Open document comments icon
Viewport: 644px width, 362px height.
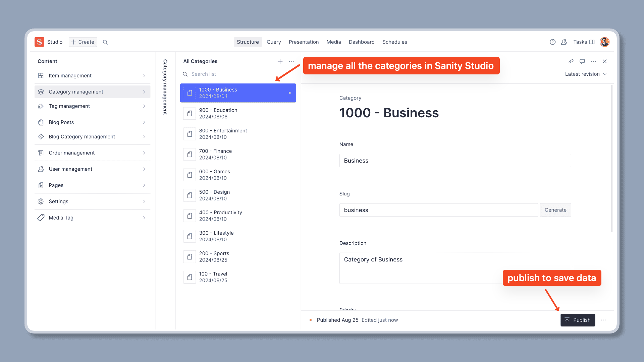pos(582,61)
